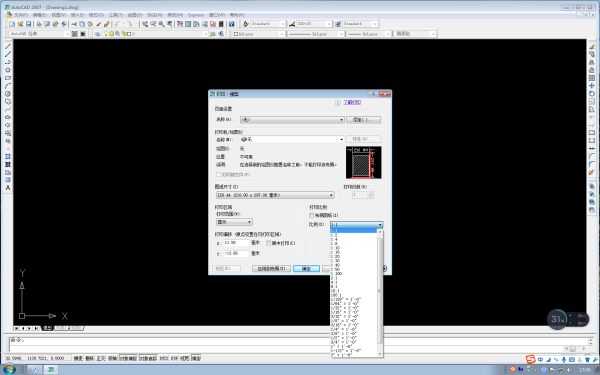Select the Move tool in the modify toolbar
Viewport: 600px width, 375px height.
(x=592, y=86)
